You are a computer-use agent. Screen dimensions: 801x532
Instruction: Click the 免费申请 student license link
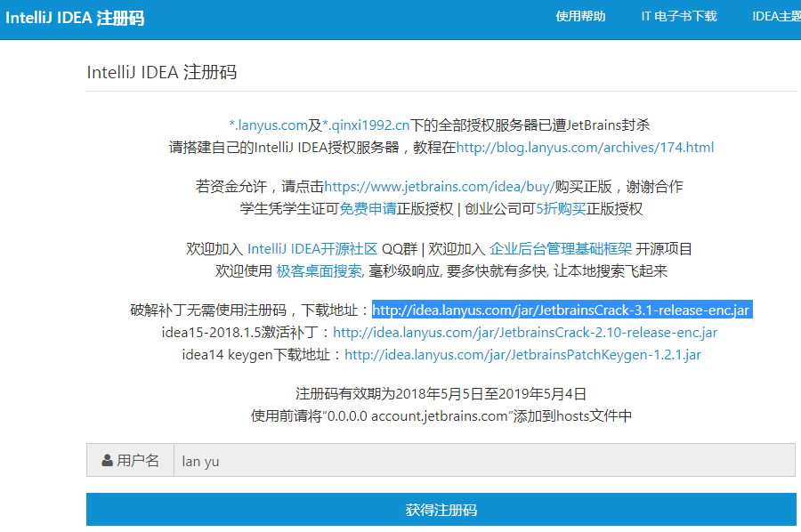(x=368, y=209)
